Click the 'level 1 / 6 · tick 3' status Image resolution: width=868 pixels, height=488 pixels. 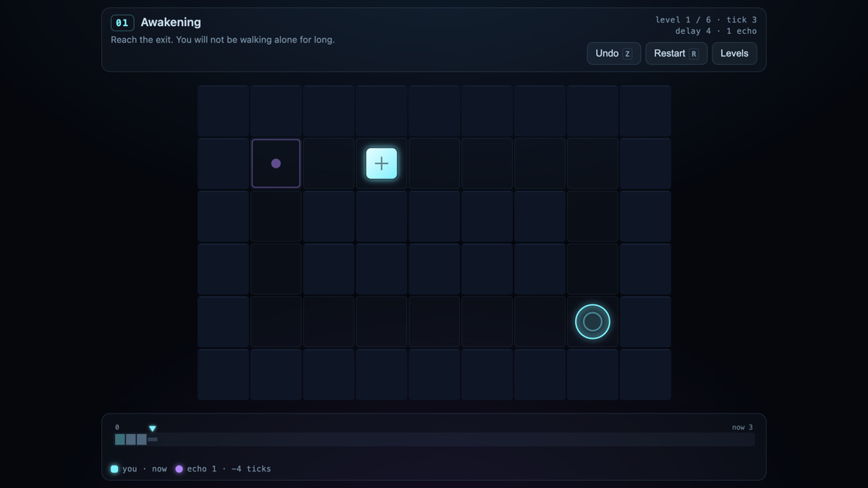pos(706,20)
